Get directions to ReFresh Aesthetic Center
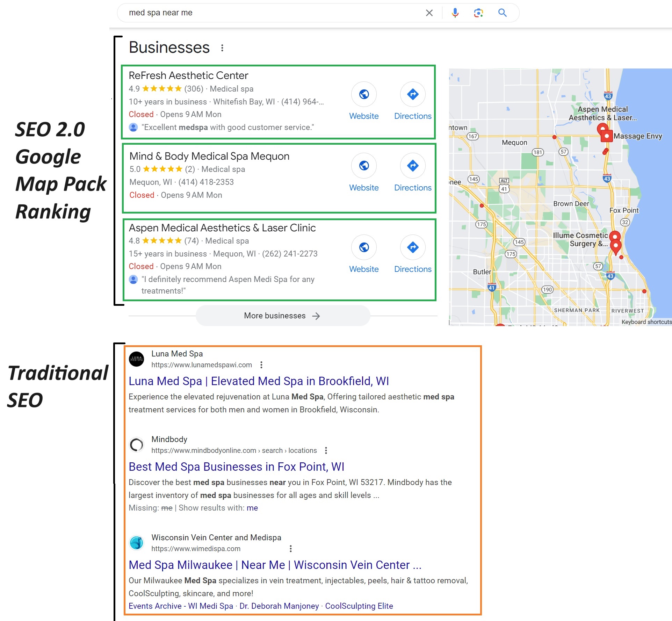672x621 pixels. (x=413, y=94)
